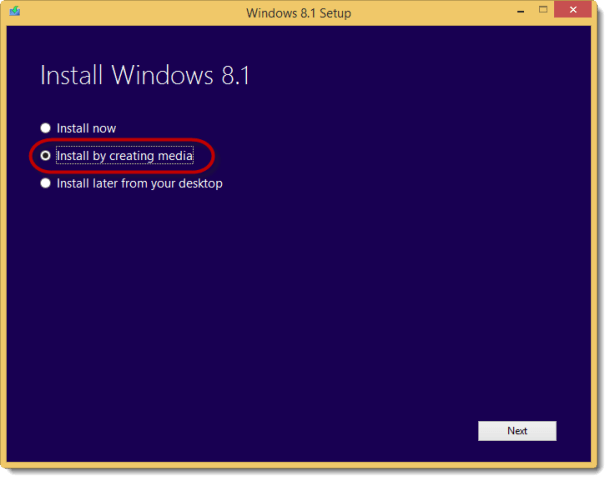Choose "Install later from your desktop" option
This screenshot has height=481, width=610.
click(46, 183)
